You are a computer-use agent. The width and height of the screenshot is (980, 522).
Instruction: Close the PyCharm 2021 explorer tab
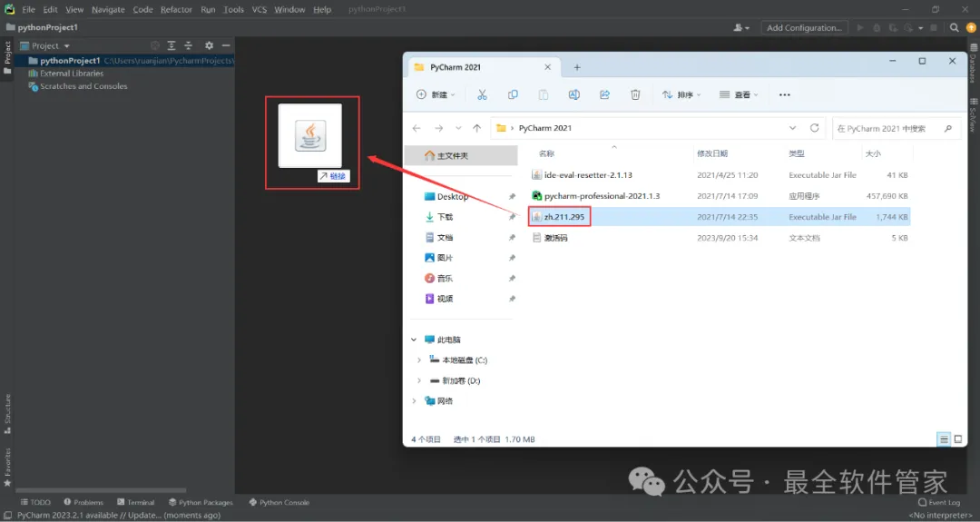pos(547,67)
